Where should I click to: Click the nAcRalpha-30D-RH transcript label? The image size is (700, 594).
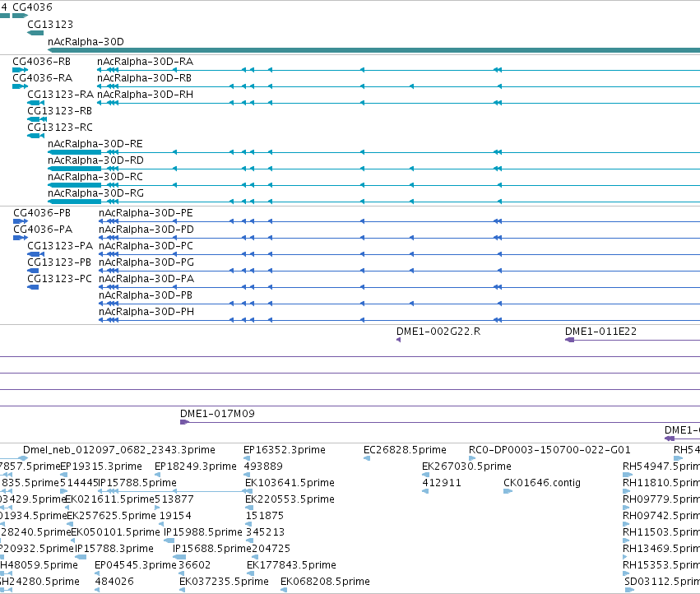(x=145, y=95)
